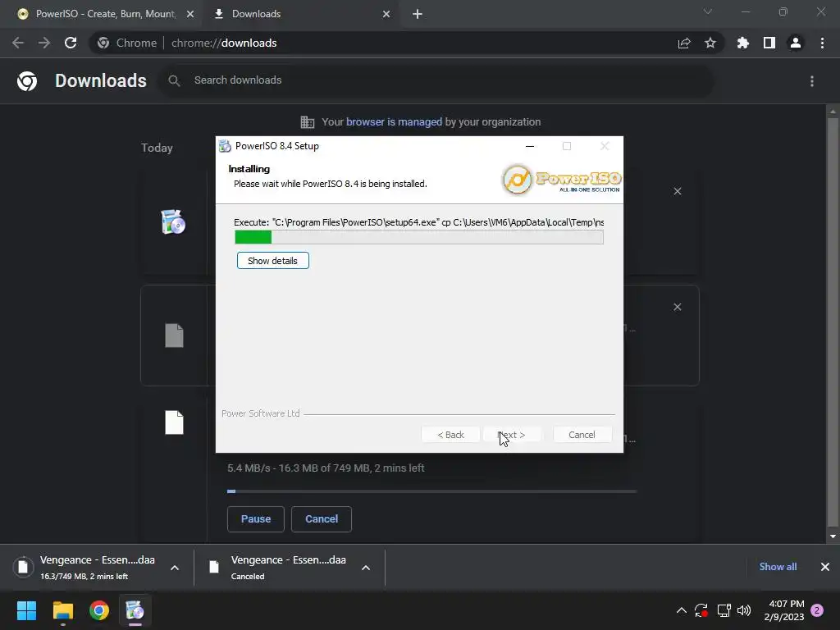The height and width of the screenshot is (630, 840).
Task: Open the Extensions puzzle menu
Action: pos(743,43)
